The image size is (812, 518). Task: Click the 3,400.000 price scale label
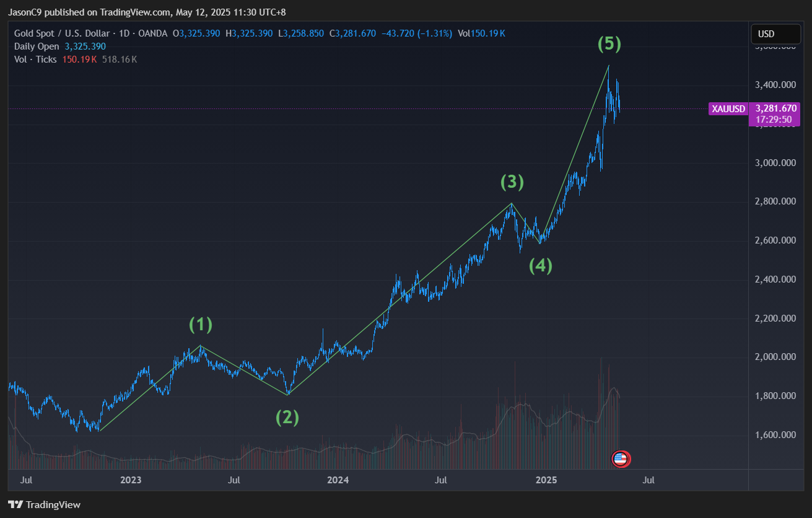pyautogui.click(x=776, y=85)
